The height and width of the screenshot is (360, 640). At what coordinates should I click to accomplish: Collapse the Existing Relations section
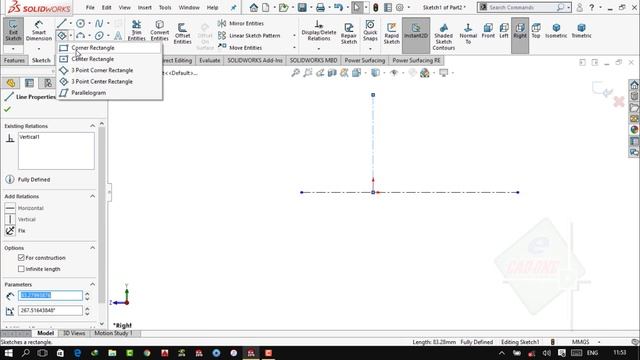[93, 126]
